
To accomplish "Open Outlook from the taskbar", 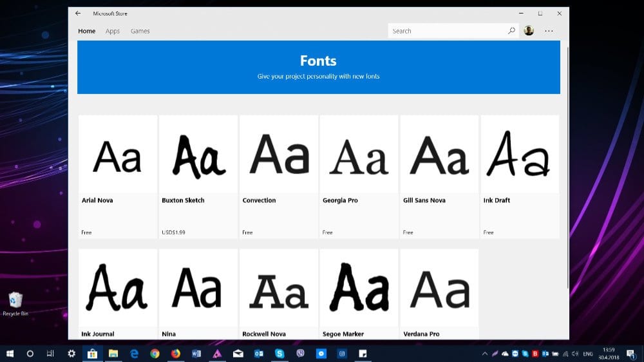I will coord(259,354).
